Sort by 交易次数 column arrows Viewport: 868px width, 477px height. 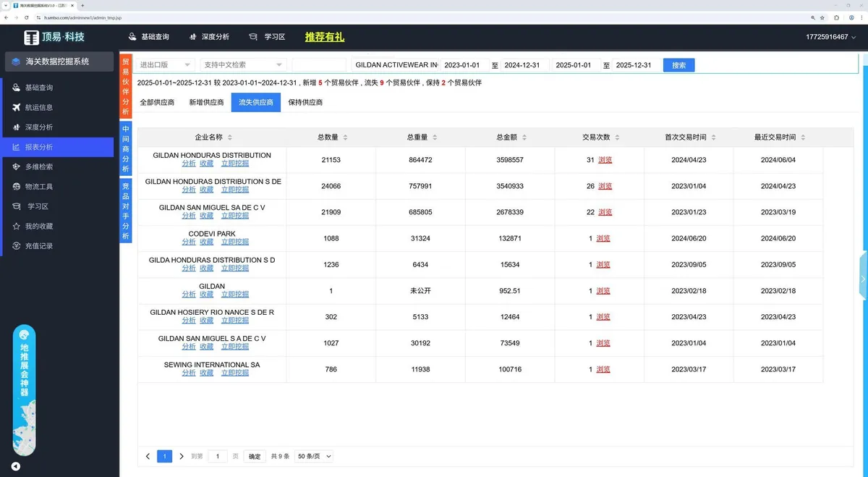coord(618,138)
